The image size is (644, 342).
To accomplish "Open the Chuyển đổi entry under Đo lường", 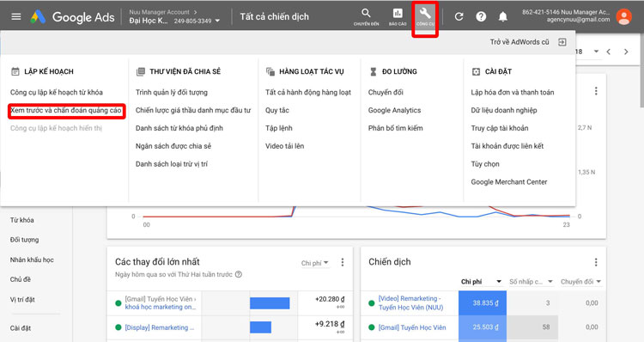I will point(386,93).
